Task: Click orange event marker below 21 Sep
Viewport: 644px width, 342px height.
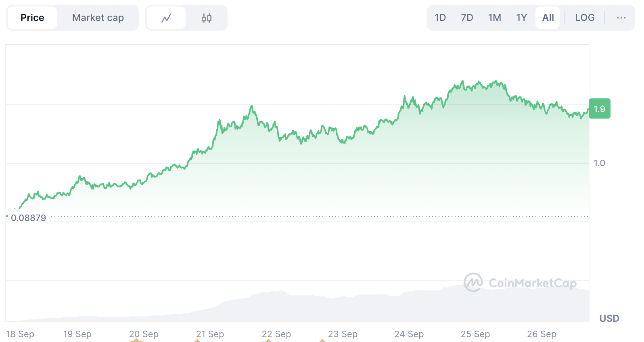Action: (x=197, y=340)
